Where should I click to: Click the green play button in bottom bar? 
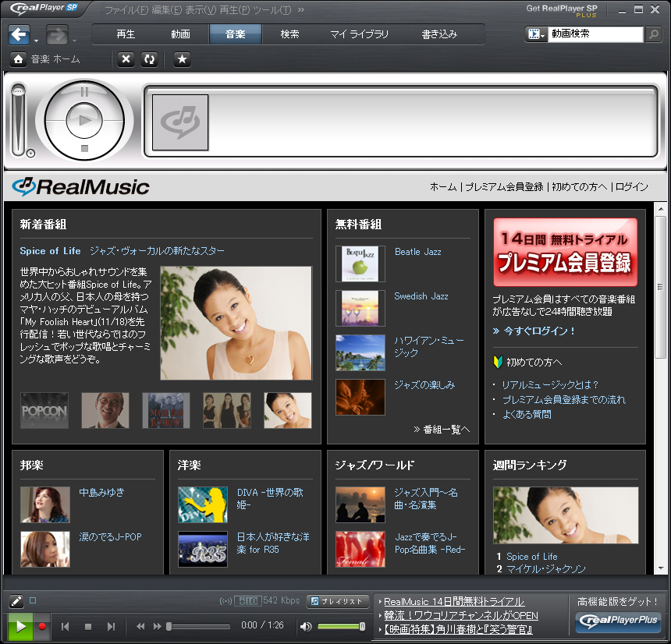(20, 627)
